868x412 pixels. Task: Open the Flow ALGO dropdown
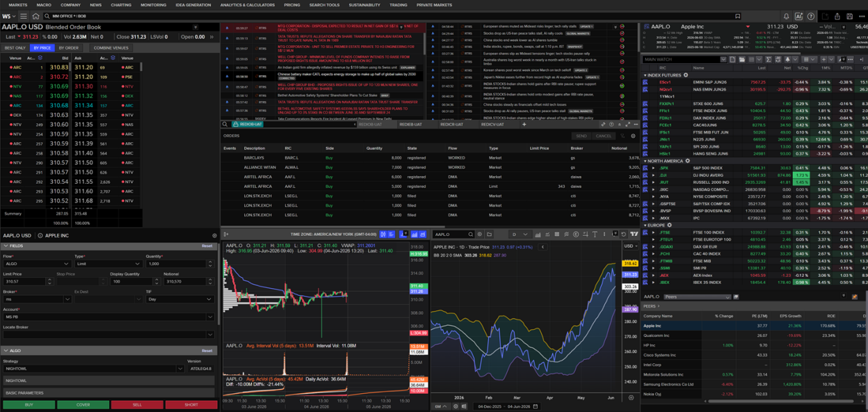(x=36, y=264)
